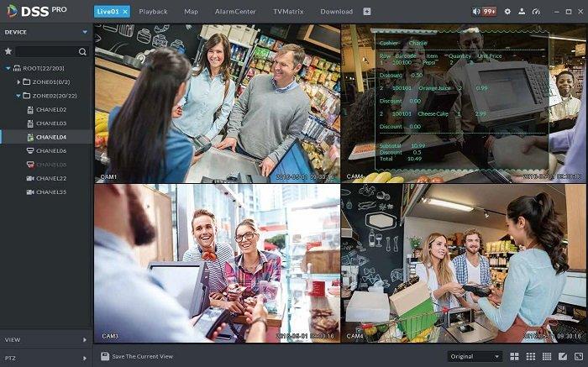Click the system status gauge icon
588x367 pixels.
pos(535,12)
